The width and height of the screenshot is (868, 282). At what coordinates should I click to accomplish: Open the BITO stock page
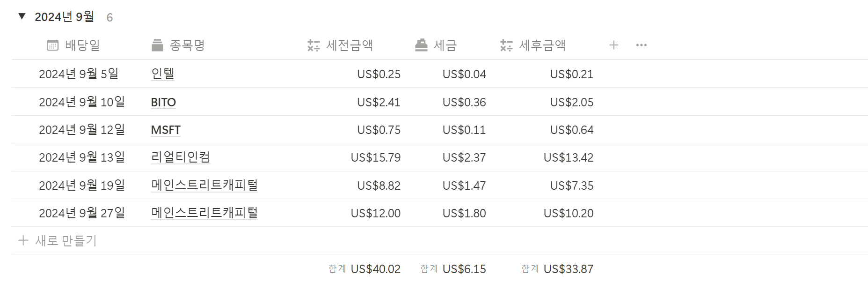coord(163,102)
